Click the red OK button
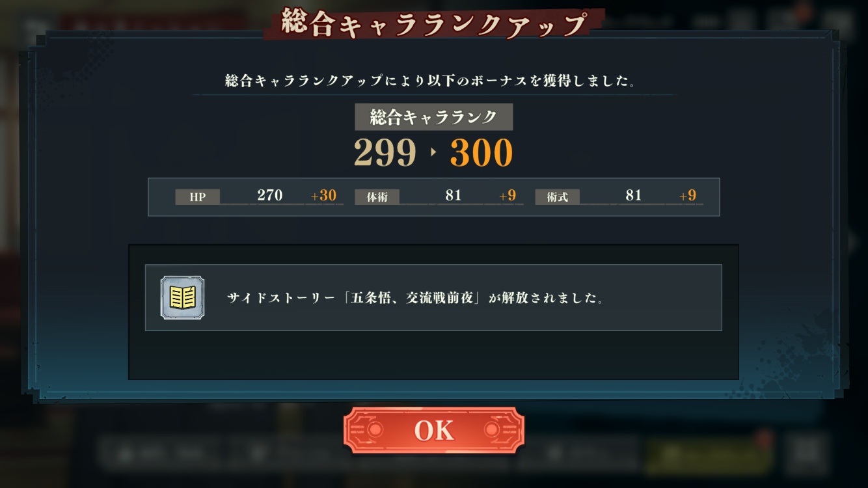Image resolution: width=868 pixels, height=488 pixels. click(x=434, y=431)
